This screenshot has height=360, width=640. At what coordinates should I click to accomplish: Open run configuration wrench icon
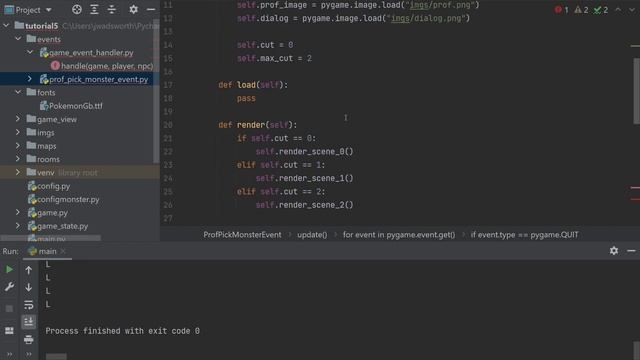[9, 287]
